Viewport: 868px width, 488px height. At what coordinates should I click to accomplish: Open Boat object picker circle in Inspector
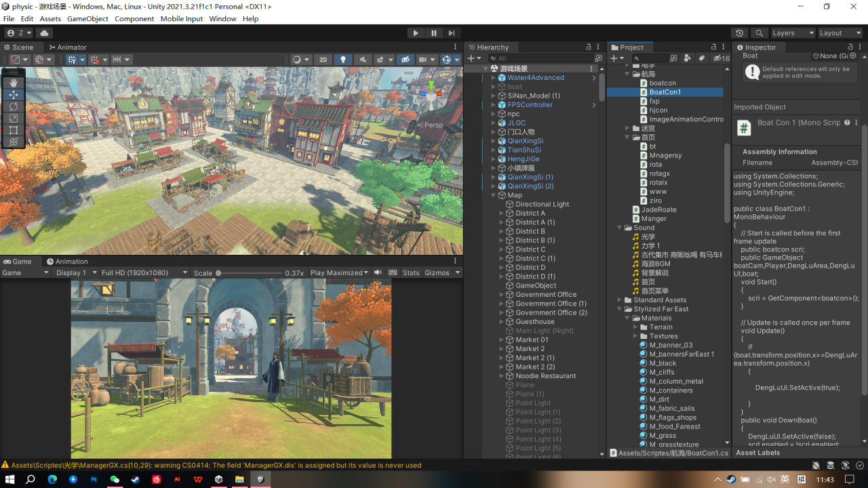click(853, 56)
